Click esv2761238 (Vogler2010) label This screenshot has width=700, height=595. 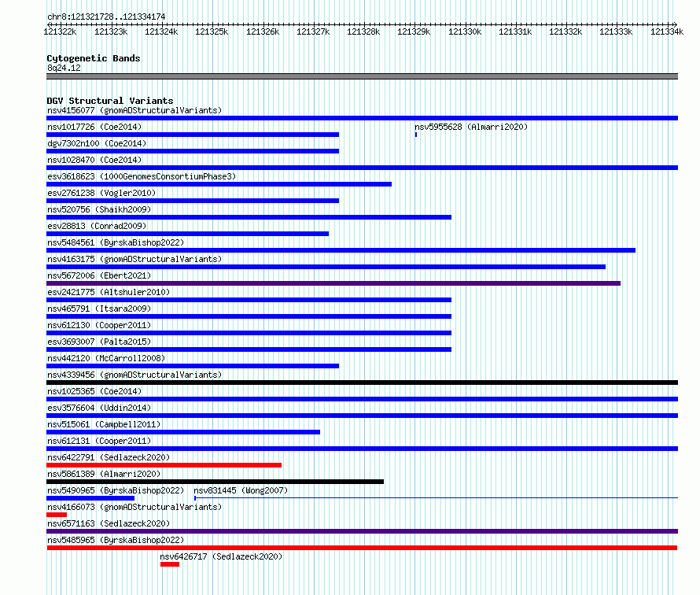(x=101, y=193)
